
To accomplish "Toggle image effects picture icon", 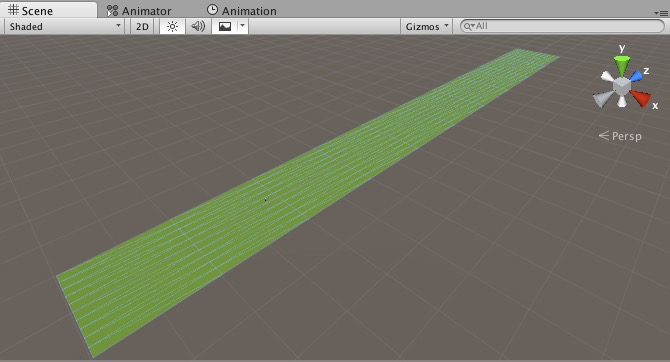I will point(225,26).
